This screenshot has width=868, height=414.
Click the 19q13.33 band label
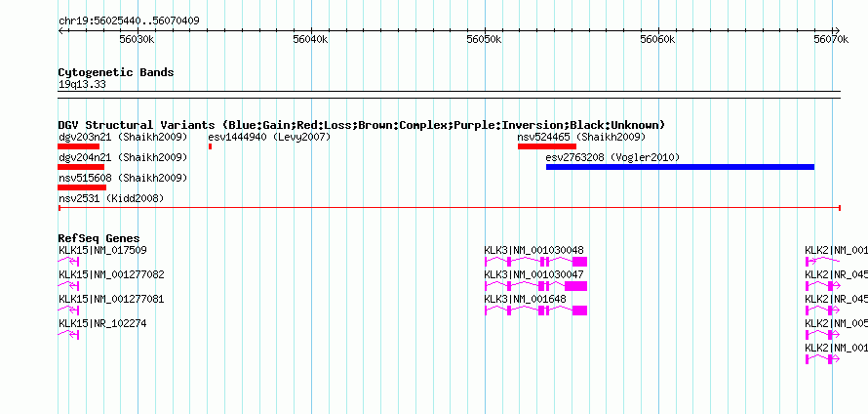82,85
